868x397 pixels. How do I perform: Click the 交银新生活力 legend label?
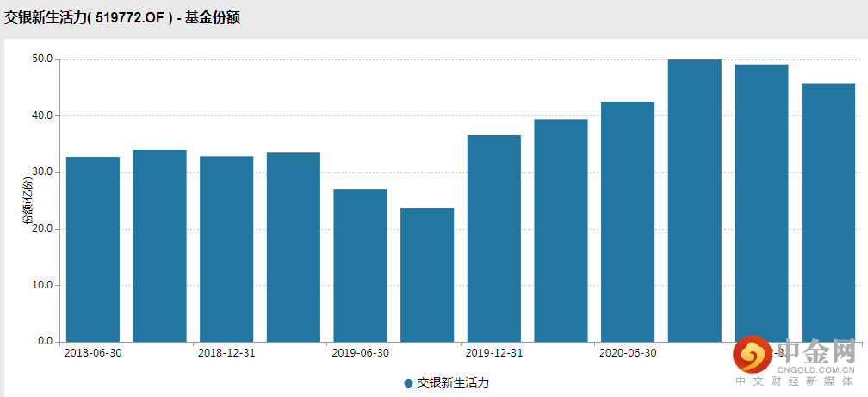click(453, 383)
